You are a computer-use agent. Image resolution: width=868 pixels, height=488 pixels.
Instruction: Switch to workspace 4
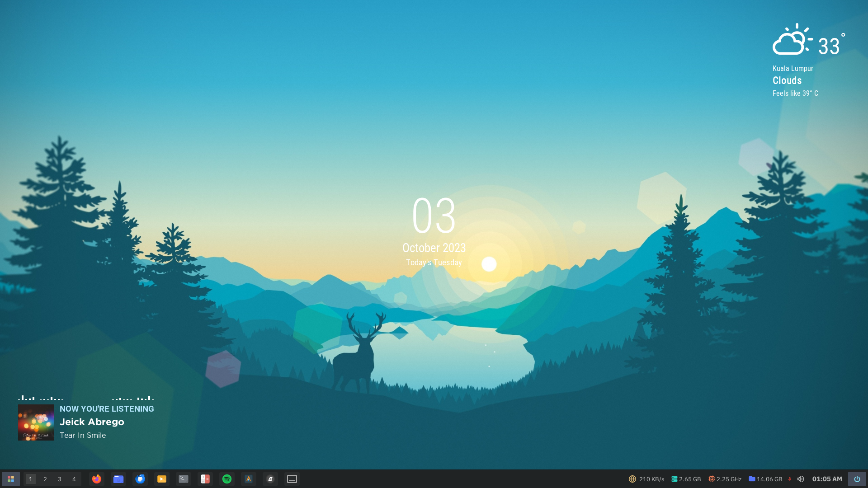tap(74, 479)
